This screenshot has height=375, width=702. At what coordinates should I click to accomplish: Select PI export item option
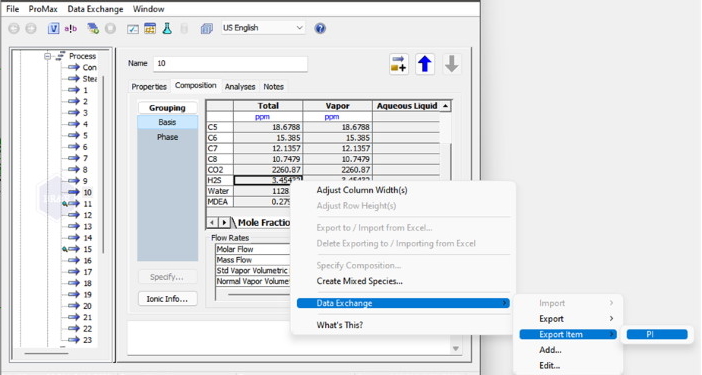coord(657,334)
